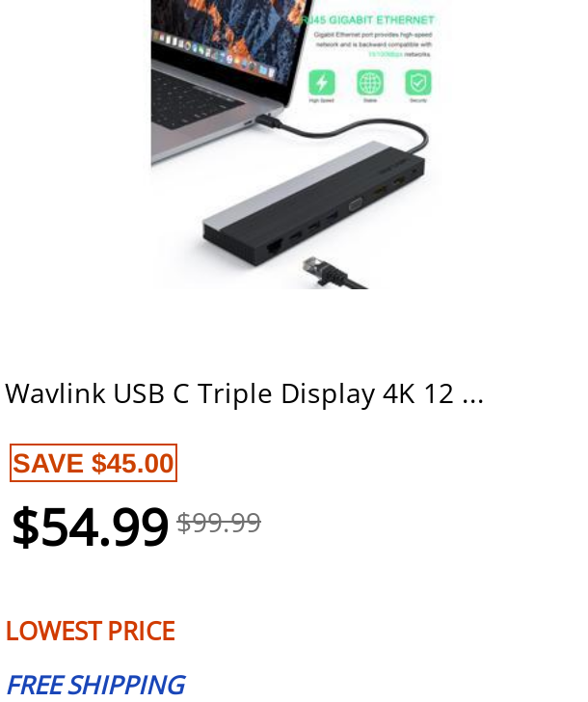Click the green shield Security icon
Screen dimensions: 588x702
click(x=418, y=82)
